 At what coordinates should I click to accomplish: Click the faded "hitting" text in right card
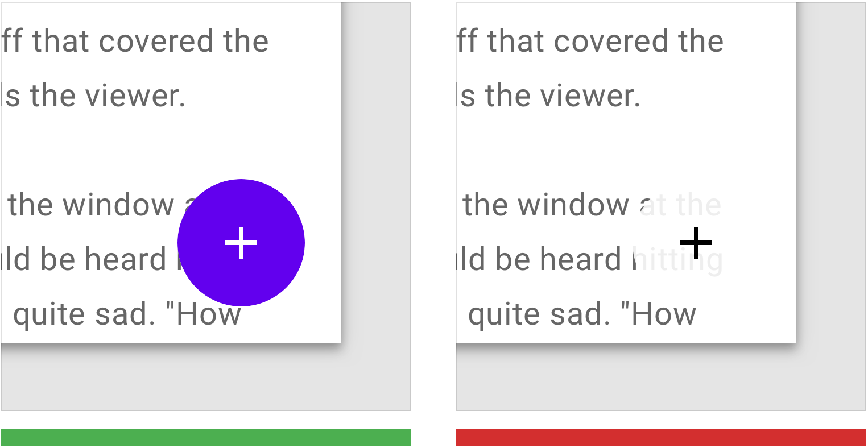click(x=678, y=259)
